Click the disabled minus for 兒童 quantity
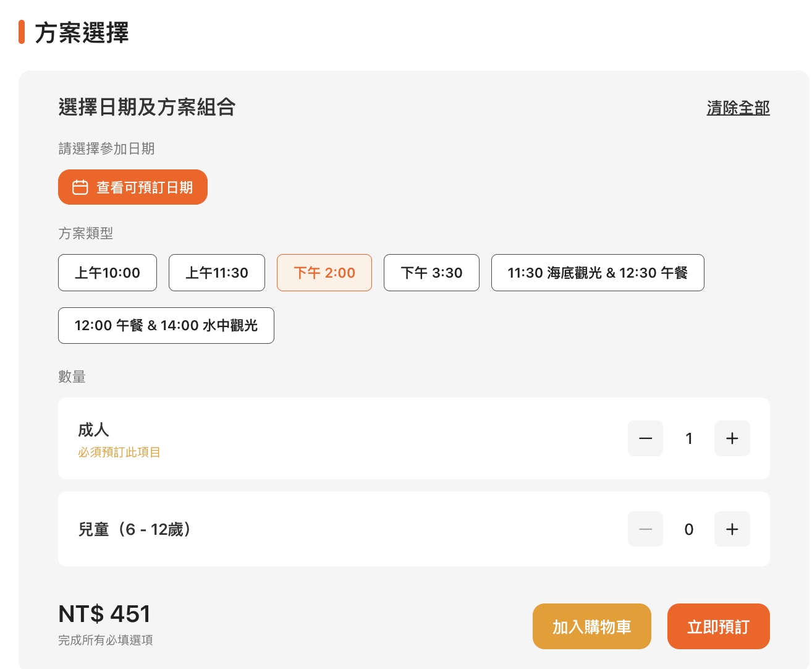This screenshot has height=669, width=812. click(x=645, y=529)
